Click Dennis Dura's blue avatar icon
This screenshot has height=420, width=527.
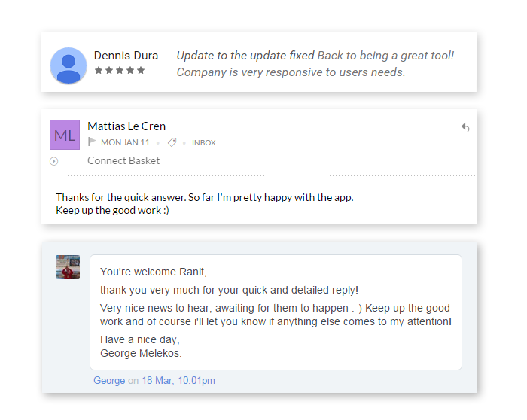[69, 65]
